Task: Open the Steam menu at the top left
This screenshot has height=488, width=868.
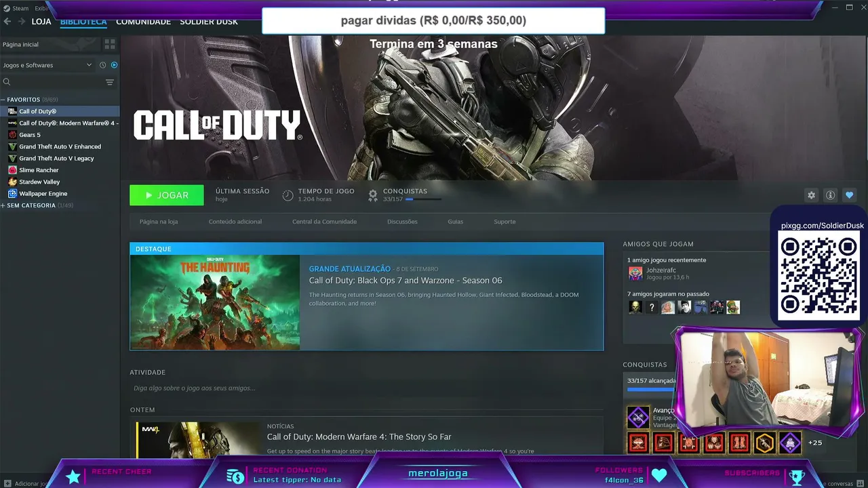Action: tap(16, 8)
